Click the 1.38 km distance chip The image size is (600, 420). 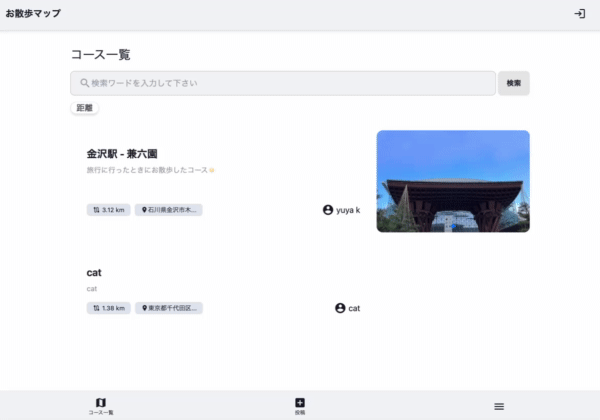(109, 308)
